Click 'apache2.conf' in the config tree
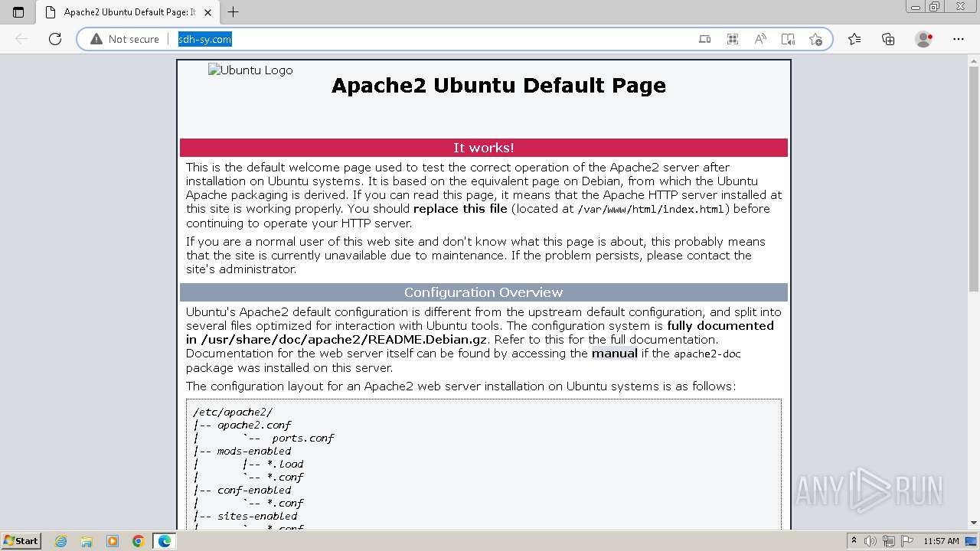This screenshot has width=980, height=551. [x=254, y=425]
